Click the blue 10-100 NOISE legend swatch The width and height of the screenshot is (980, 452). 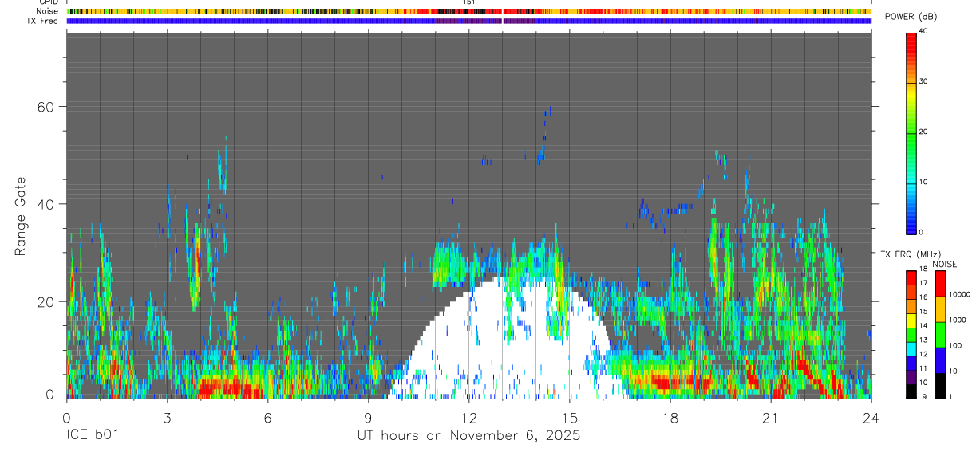tap(940, 360)
